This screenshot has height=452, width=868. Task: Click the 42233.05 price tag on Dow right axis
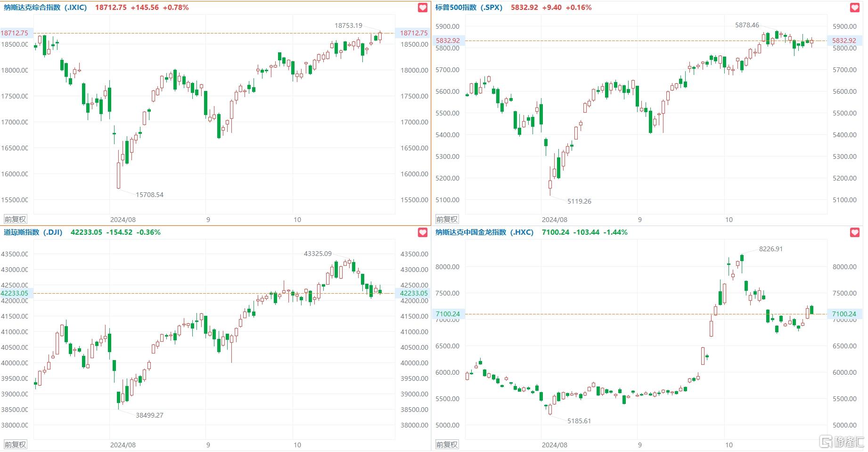point(413,293)
